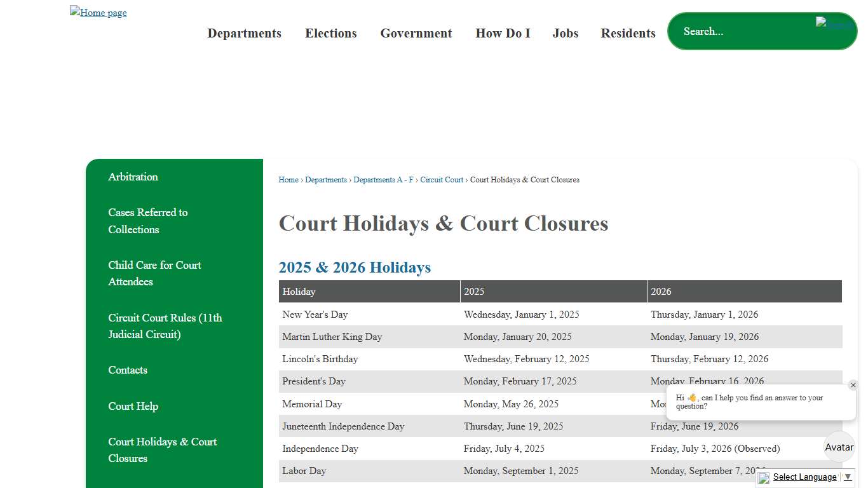Click "Cases Referred to Collections" in sidebar
This screenshot has height=488, width=868.
[x=147, y=220]
